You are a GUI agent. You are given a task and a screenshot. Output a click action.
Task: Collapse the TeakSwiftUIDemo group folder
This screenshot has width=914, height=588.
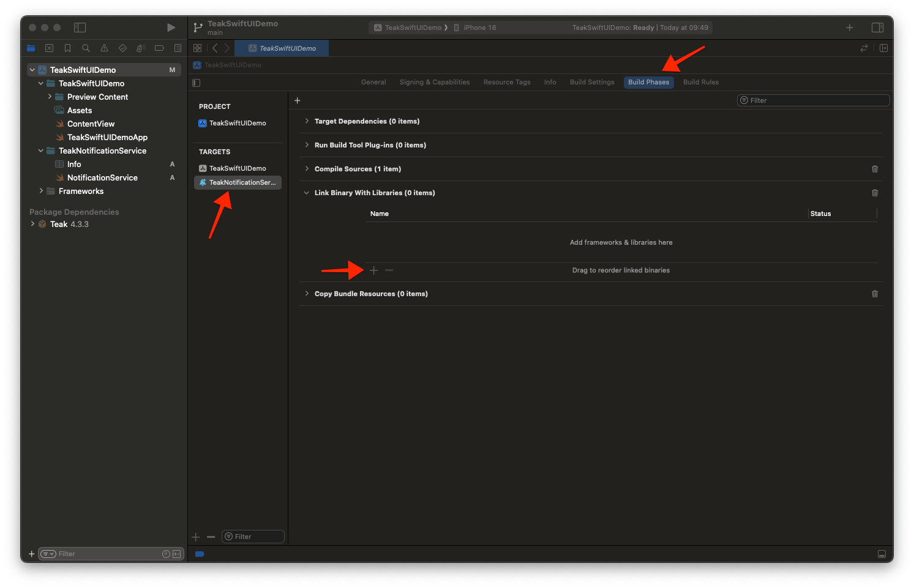(41, 84)
